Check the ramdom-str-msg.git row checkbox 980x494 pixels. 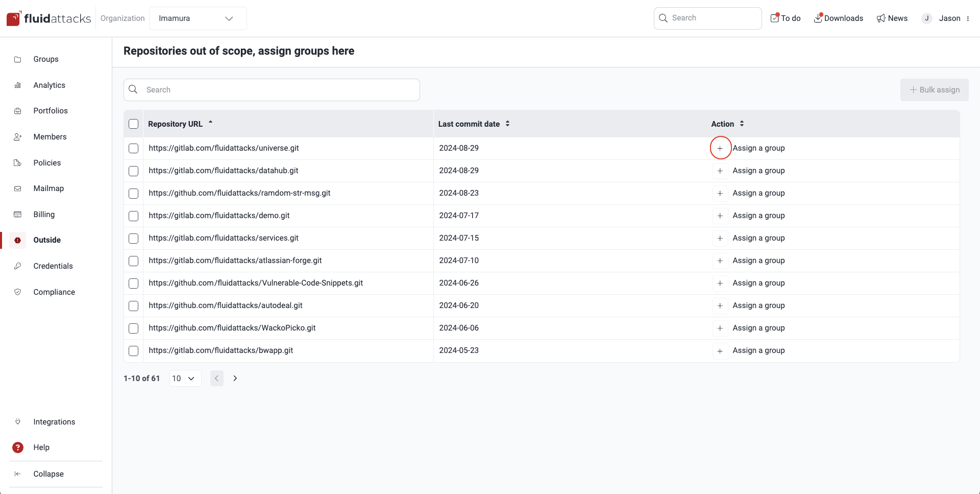pyautogui.click(x=134, y=194)
